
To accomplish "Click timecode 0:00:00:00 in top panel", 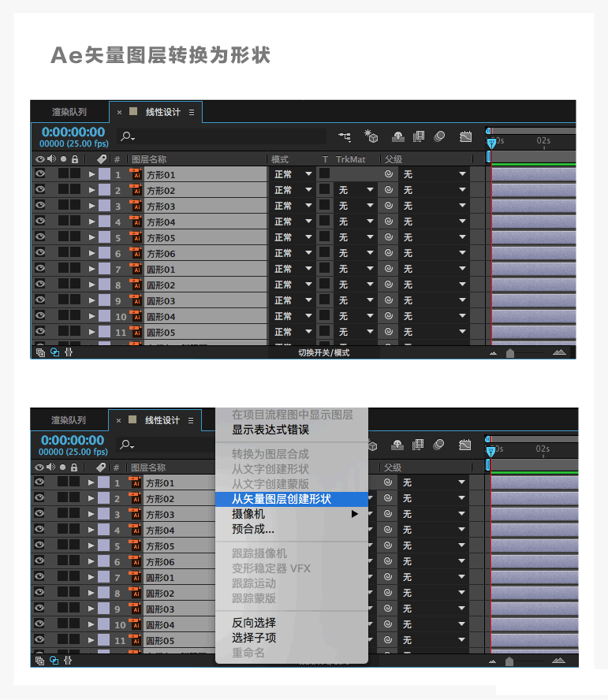I will [73, 132].
